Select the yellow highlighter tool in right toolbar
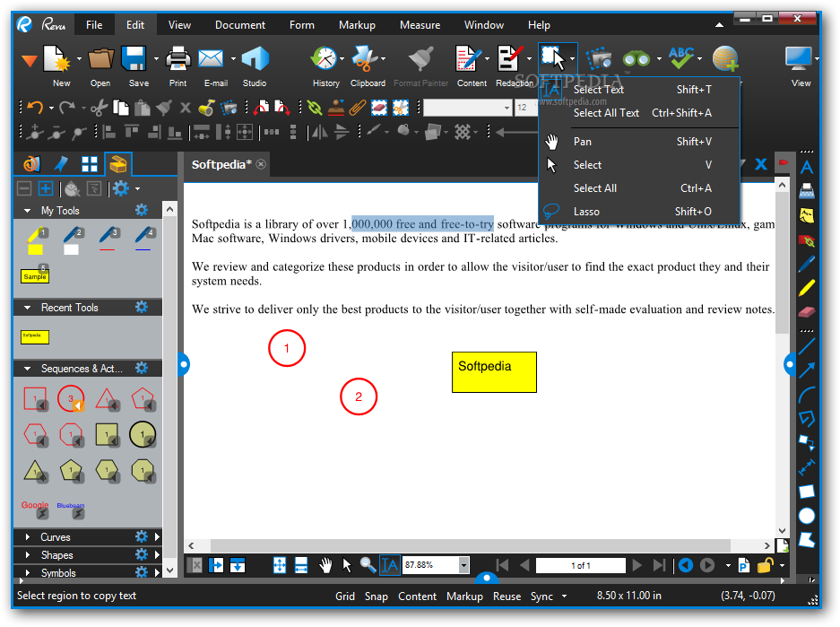The height and width of the screenshot is (627, 840). [x=807, y=288]
